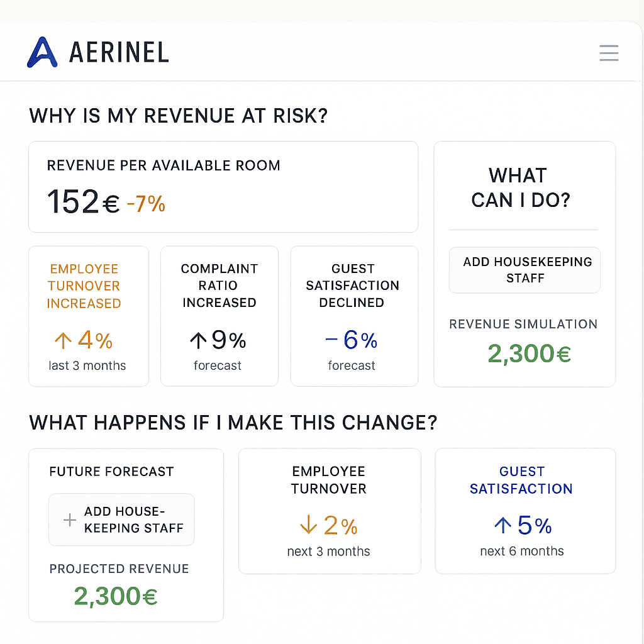Click the blue A mark in the header
The width and height of the screenshot is (644, 644).
[41, 52]
